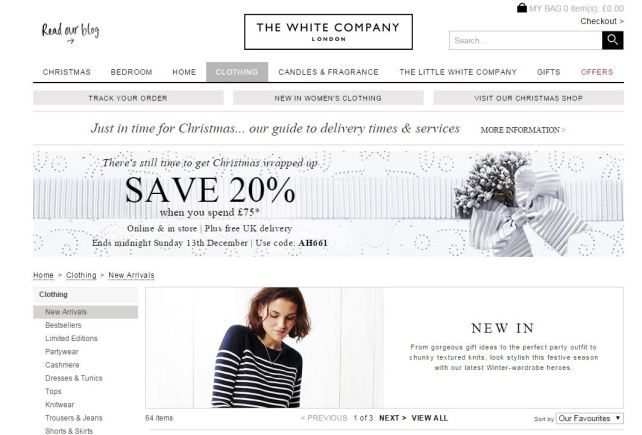Screen dimensions: 642x435
Task: Click into the Search input field
Action: click(526, 40)
